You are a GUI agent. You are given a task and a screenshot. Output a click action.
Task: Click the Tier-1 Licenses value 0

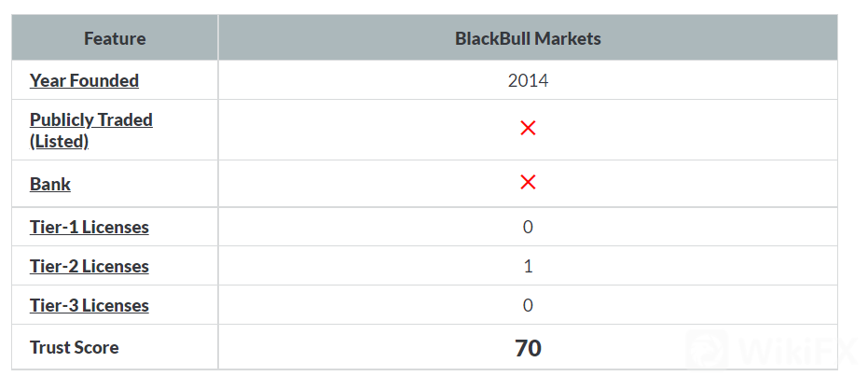pos(528,228)
